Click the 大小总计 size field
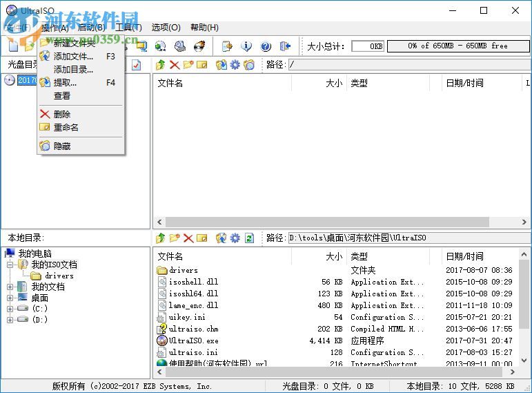532x393 pixels. 368,46
